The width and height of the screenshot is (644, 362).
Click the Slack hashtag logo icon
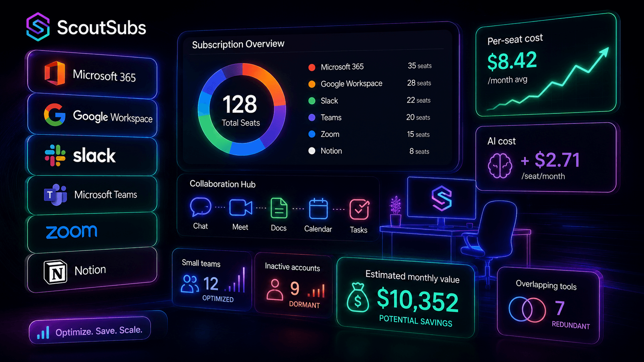coord(55,155)
